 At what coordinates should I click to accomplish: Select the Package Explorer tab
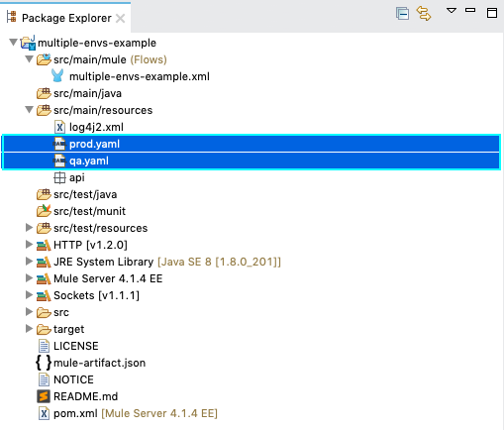(66, 18)
